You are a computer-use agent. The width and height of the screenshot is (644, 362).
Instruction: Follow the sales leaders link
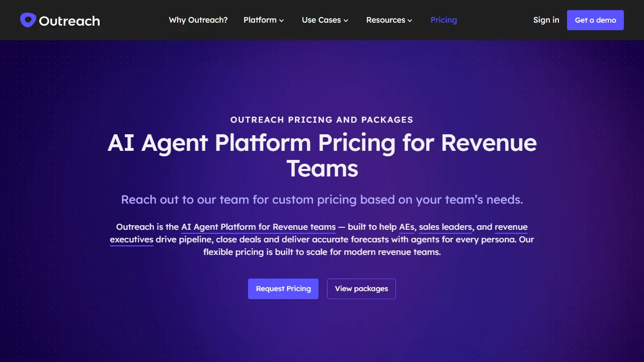click(445, 227)
